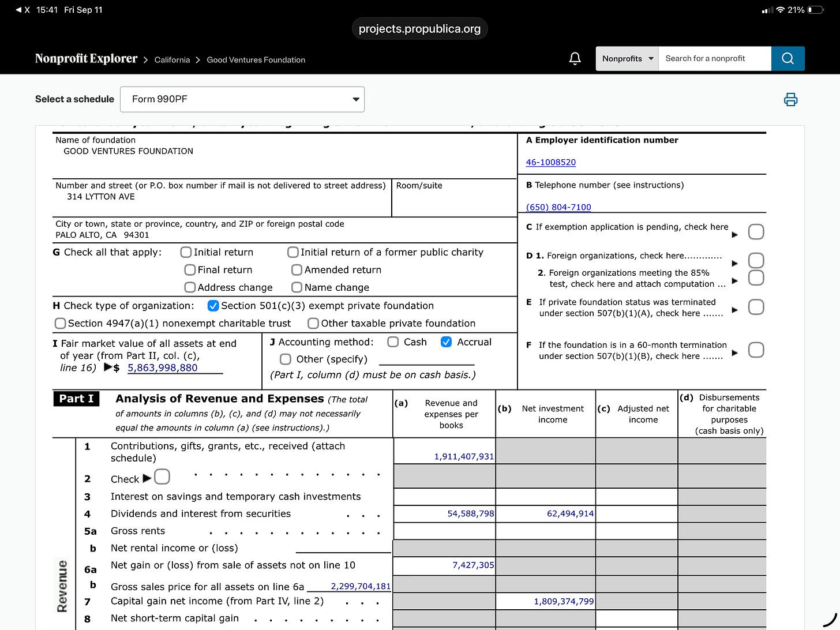Tap the Wi-Fi status icon
Image resolution: width=840 pixels, height=630 pixels.
(x=781, y=10)
